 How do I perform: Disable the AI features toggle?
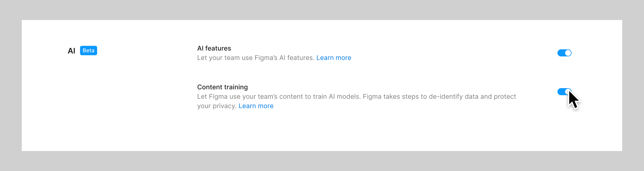(x=564, y=53)
